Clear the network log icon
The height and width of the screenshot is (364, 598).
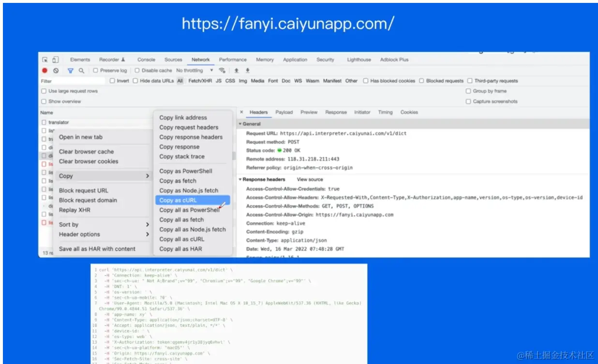56,71
